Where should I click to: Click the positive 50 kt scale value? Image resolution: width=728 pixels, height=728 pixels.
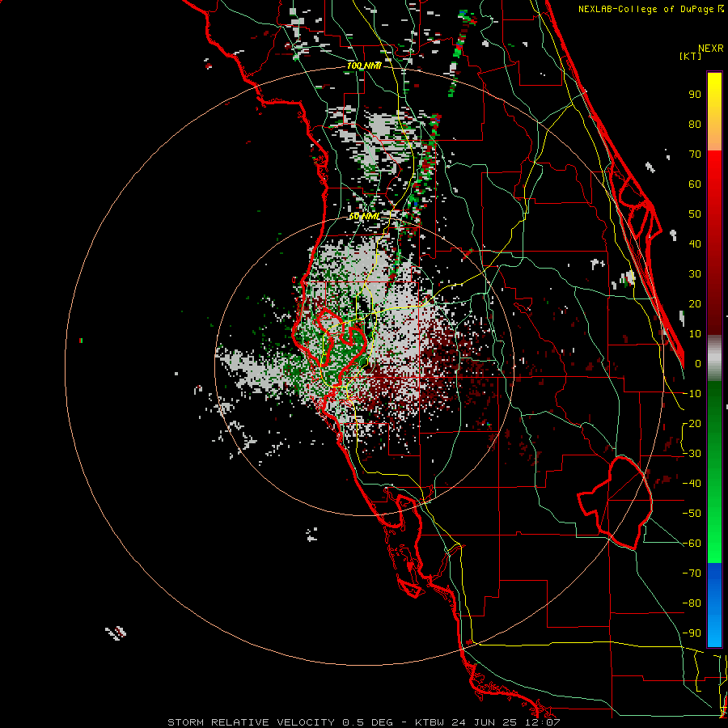tap(695, 214)
